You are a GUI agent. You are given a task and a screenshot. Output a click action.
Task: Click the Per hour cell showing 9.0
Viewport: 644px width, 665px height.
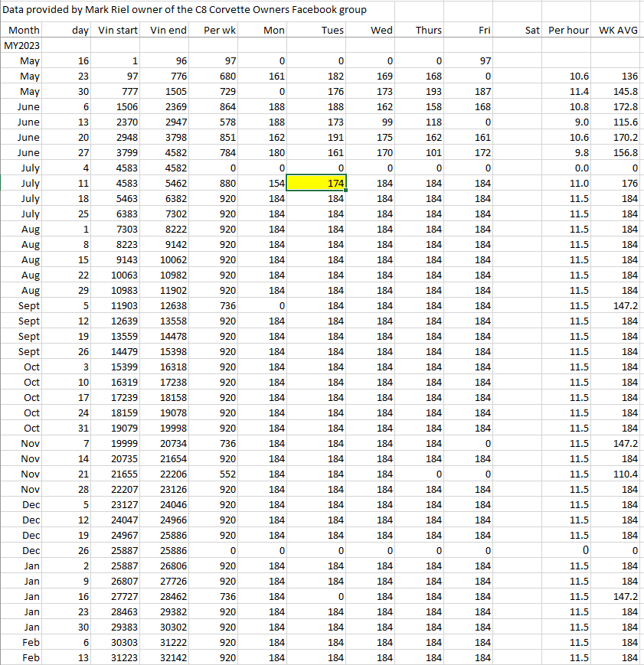568,122
